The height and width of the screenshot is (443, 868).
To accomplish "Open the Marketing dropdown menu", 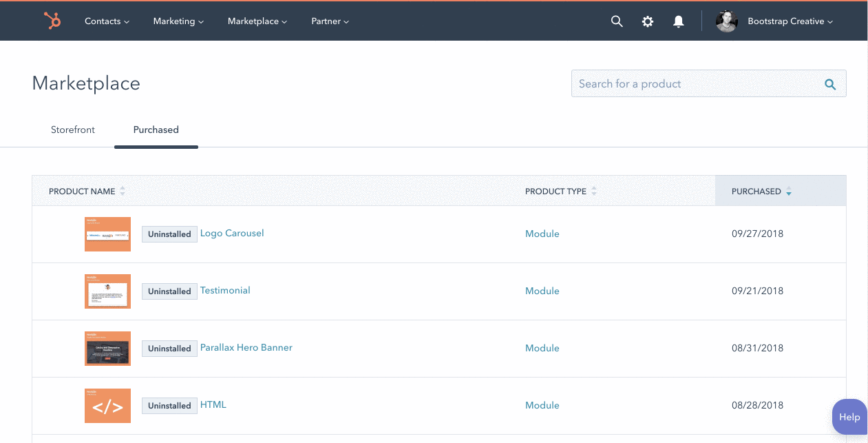I will [x=178, y=21].
